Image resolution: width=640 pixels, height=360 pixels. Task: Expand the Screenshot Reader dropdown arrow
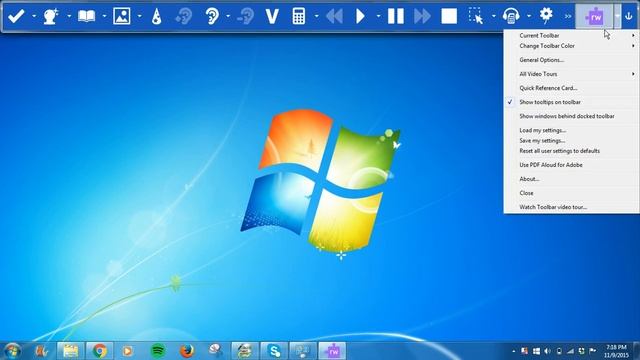(x=493, y=16)
